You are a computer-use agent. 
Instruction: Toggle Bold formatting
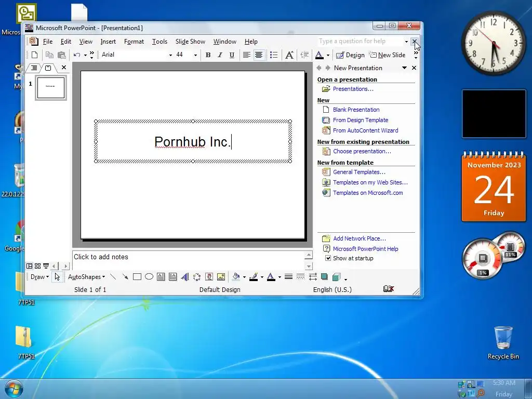208,55
